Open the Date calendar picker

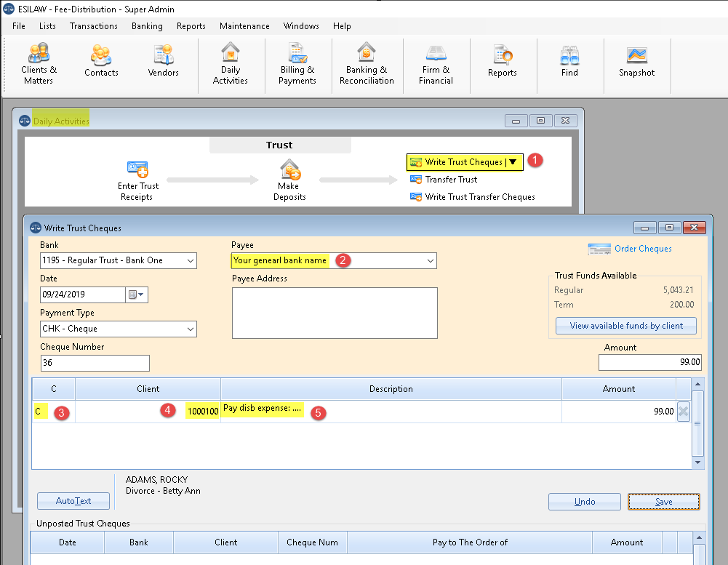[x=137, y=294]
